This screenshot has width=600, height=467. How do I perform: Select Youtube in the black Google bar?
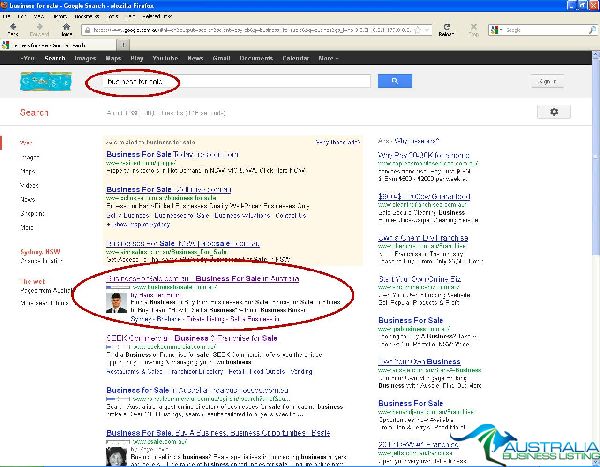click(165, 58)
